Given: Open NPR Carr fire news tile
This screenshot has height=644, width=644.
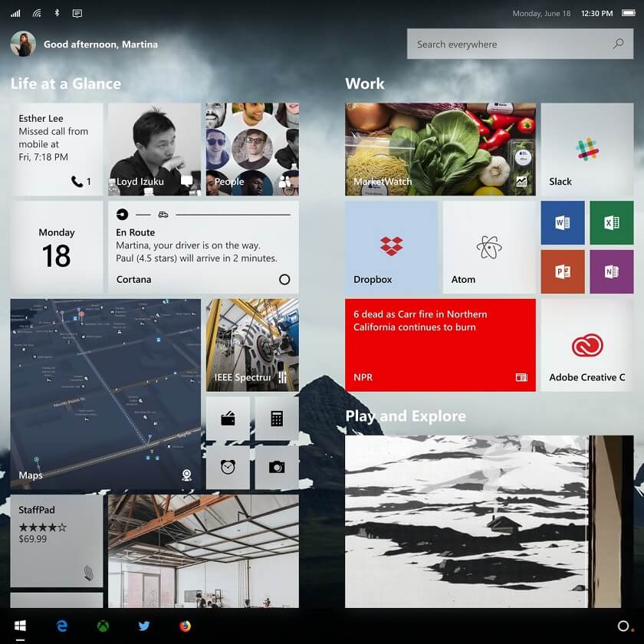Looking at the screenshot, I should [x=440, y=345].
